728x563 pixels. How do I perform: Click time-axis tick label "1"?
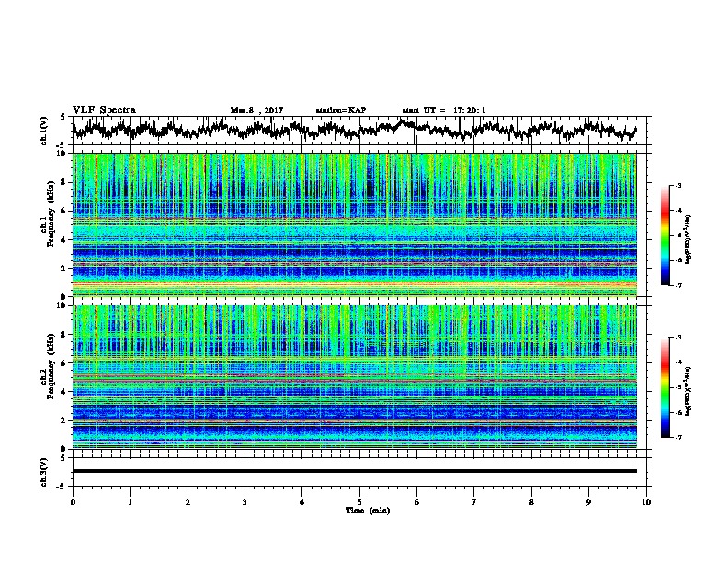click(x=130, y=502)
